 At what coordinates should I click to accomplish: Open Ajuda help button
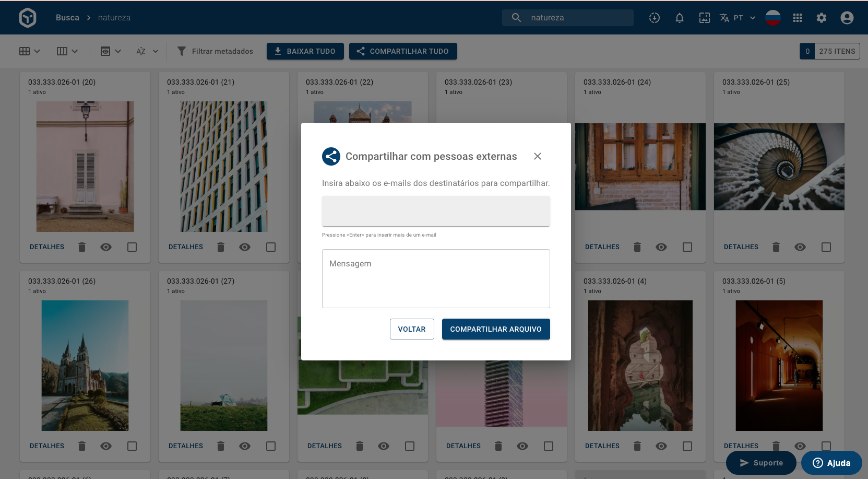[x=831, y=463]
